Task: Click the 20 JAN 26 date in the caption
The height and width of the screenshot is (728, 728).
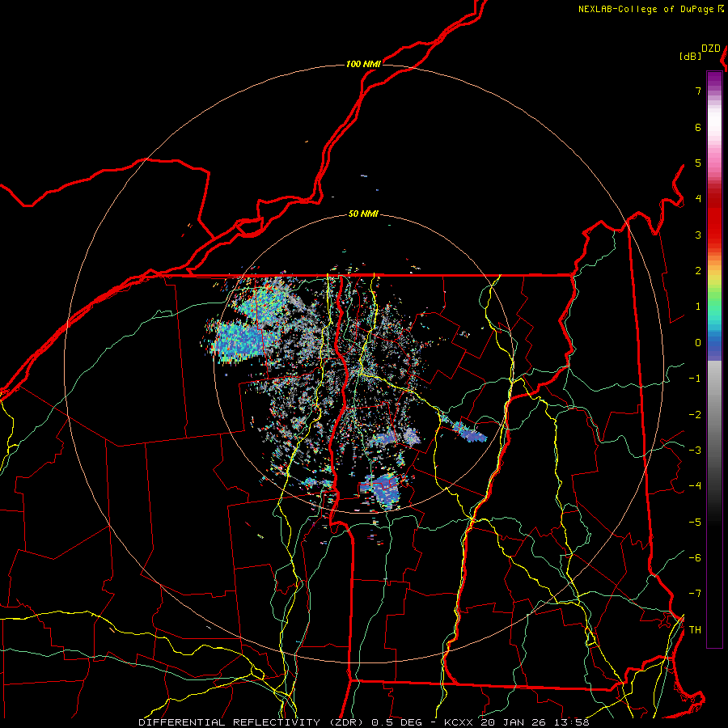Action: click(x=513, y=722)
